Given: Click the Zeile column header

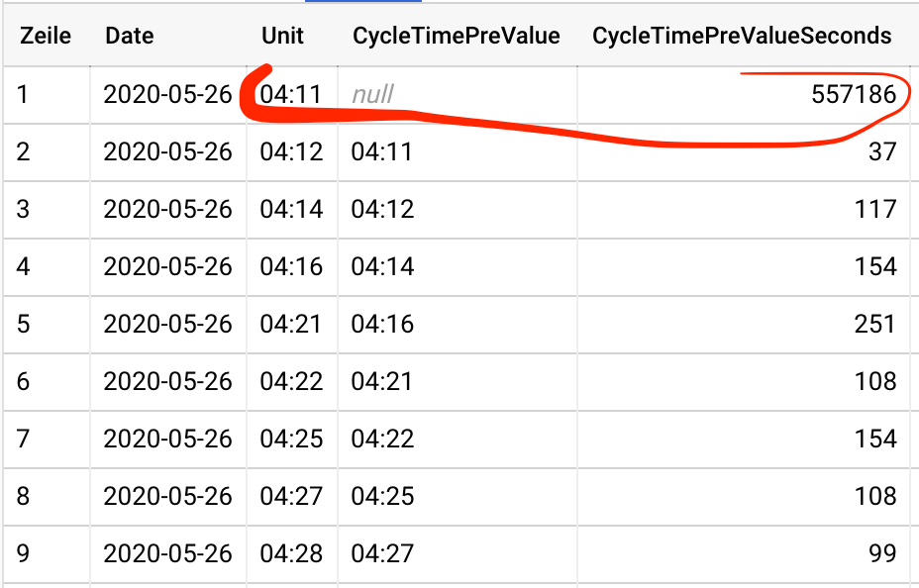Looking at the screenshot, I should point(46,36).
